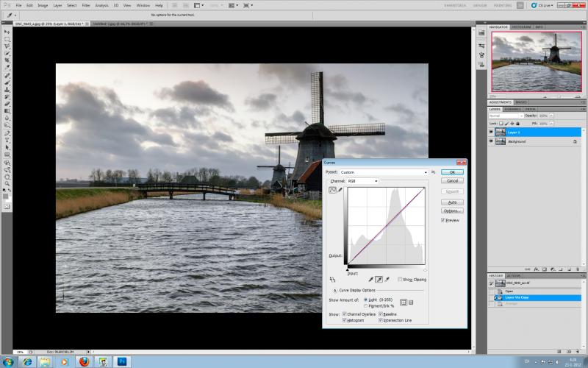Switch to the Histogram panel tab
This screenshot has width=588, height=368.
pos(521,27)
